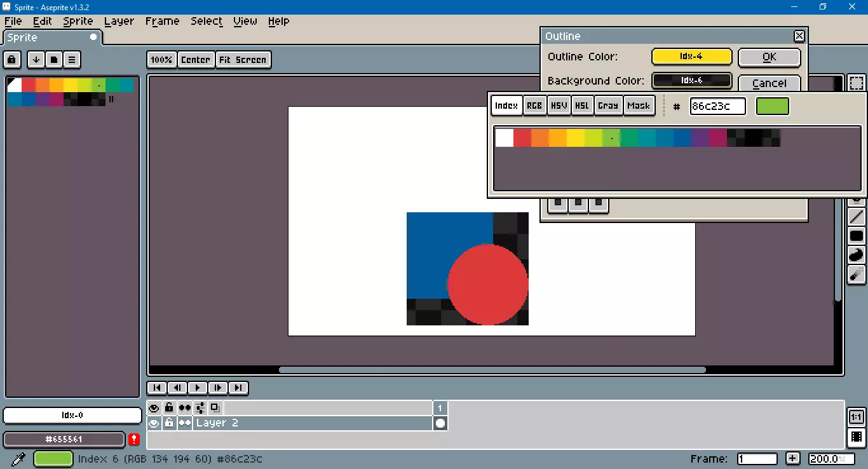Toggle the lock on Layer 2
Screen dimensions: 868x469
tap(169, 423)
